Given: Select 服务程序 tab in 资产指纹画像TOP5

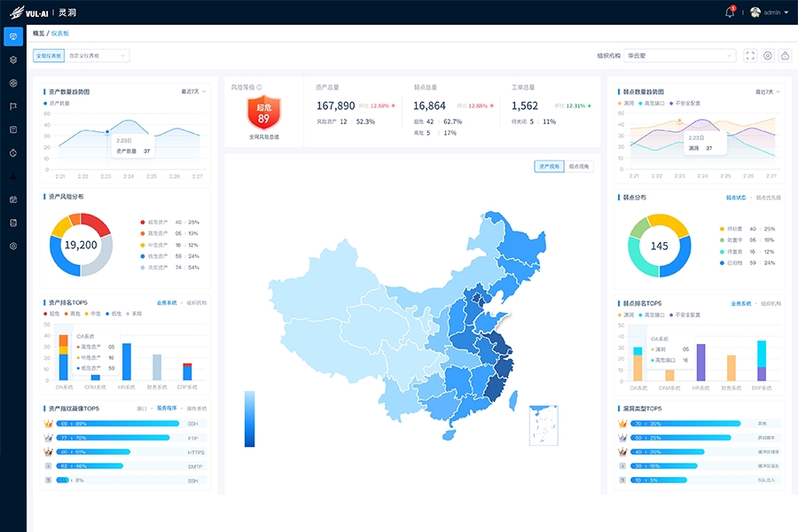Looking at the screenshot, I should pos(167,408).
